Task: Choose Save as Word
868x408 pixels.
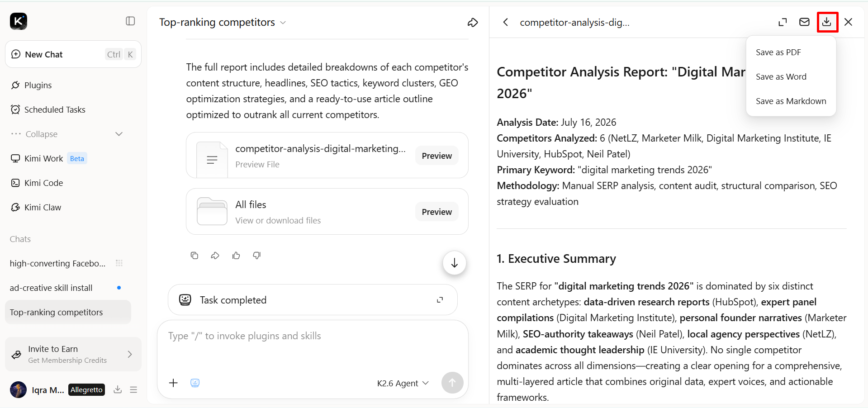Action: point(791,77)
